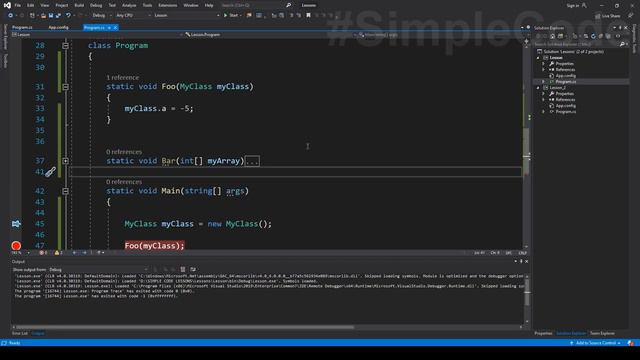The width and height of the screenshot is (640, 360).
Task: Open the Debug configuration dropdown
Action: pyautogui.click(x=102, y=16)
